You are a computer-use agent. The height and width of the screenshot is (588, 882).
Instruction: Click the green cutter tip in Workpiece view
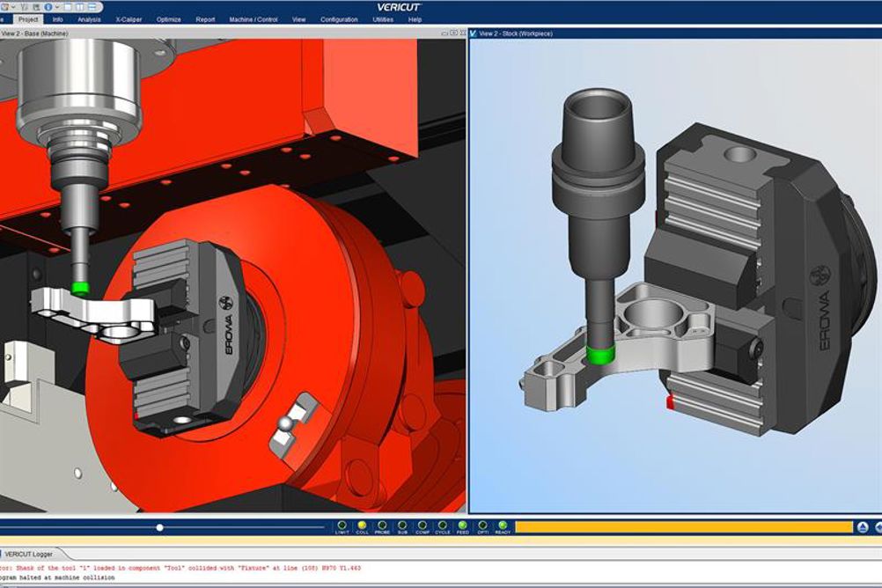(600, 355)
